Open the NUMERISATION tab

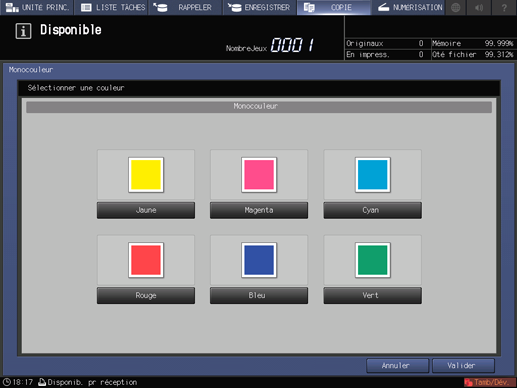408,7
